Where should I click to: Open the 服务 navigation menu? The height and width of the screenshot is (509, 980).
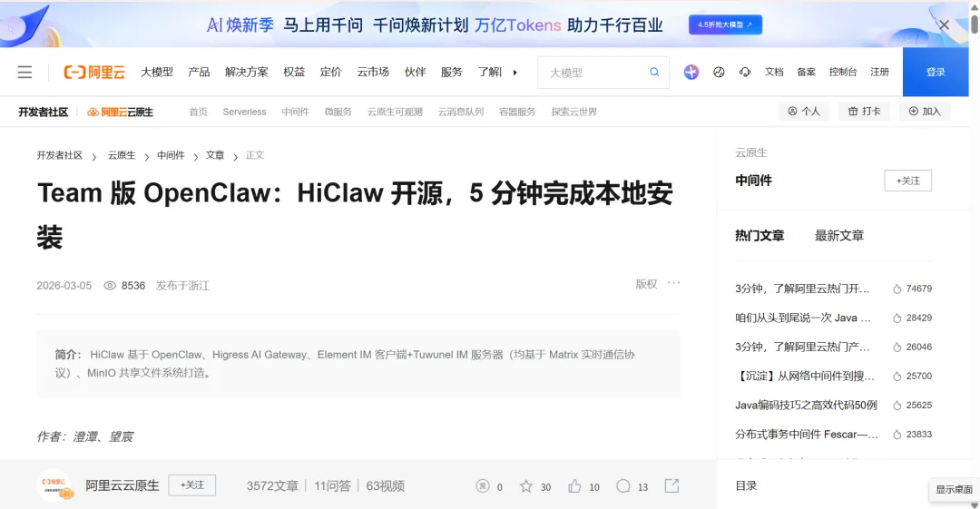click(451, 72)
